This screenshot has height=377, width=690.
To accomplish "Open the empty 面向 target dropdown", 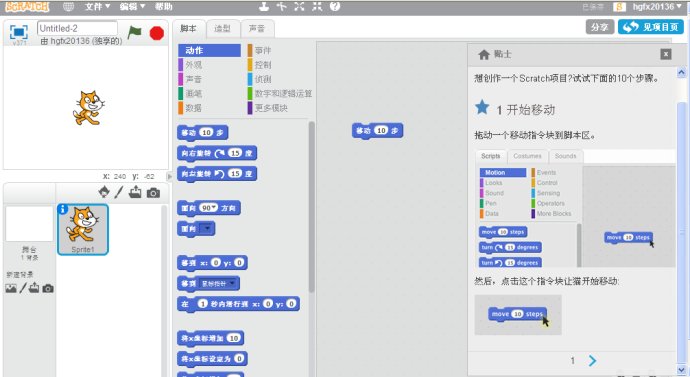I will 206,228.
